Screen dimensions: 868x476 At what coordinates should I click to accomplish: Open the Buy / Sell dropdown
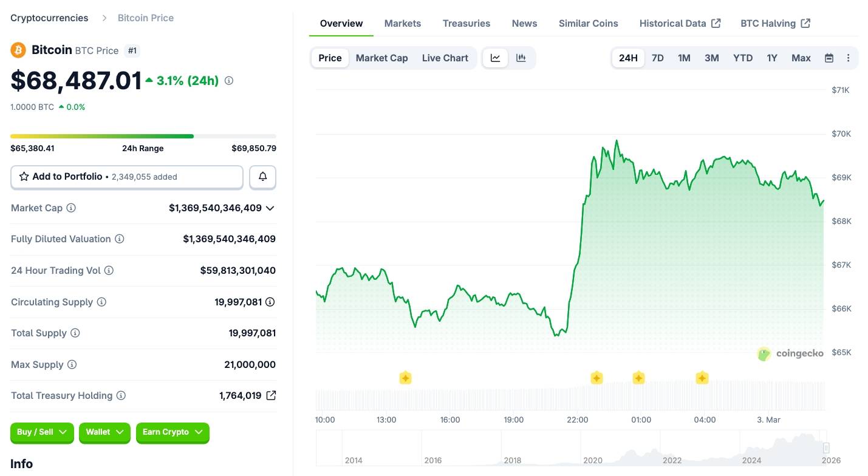(x=42, y=432)
